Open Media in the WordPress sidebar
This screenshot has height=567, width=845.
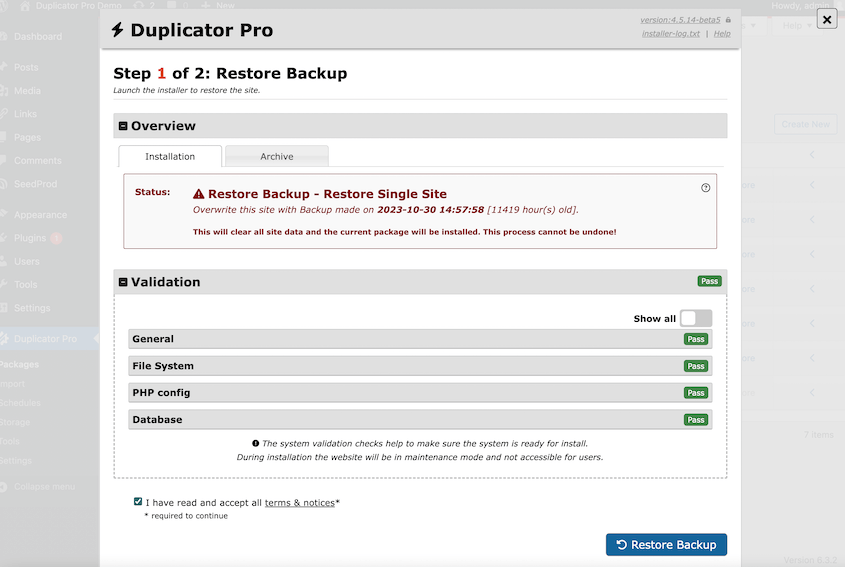(x=27, y=91)
